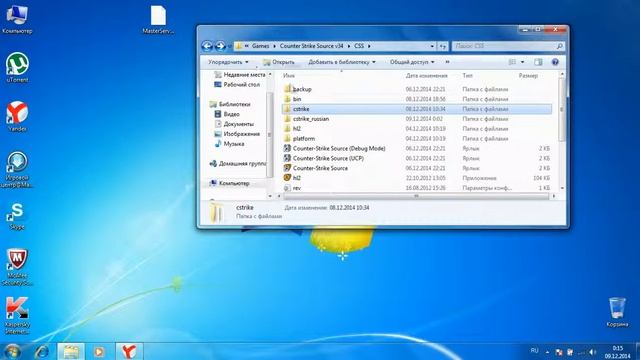
Task: Click the volume speaker tray icon
Action: coord(593,352)
